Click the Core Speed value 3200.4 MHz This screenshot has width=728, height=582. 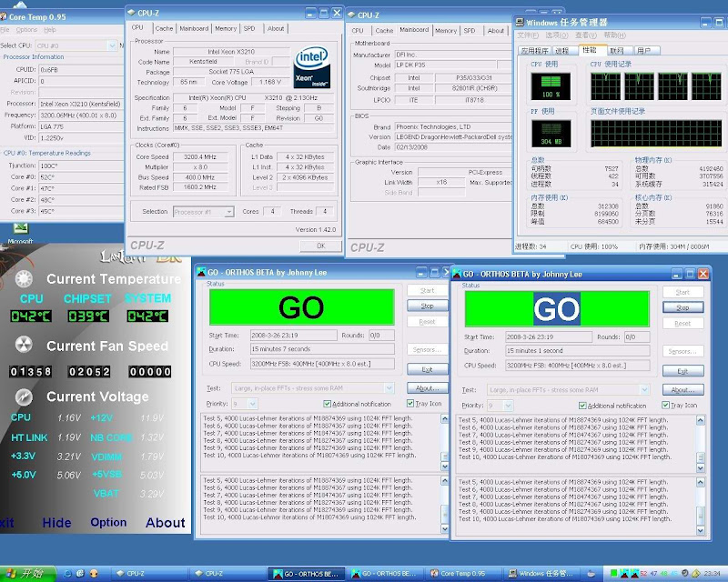(x=199, y=157)
